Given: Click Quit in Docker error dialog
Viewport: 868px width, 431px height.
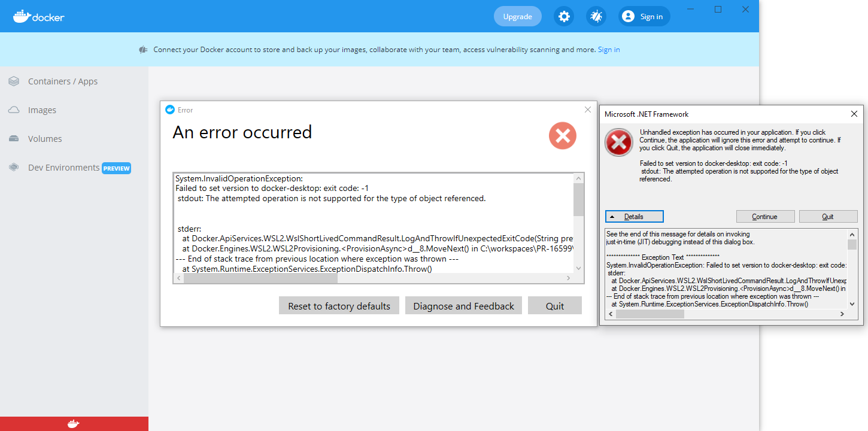Looking at the screenshot, I should click(555, 306).
